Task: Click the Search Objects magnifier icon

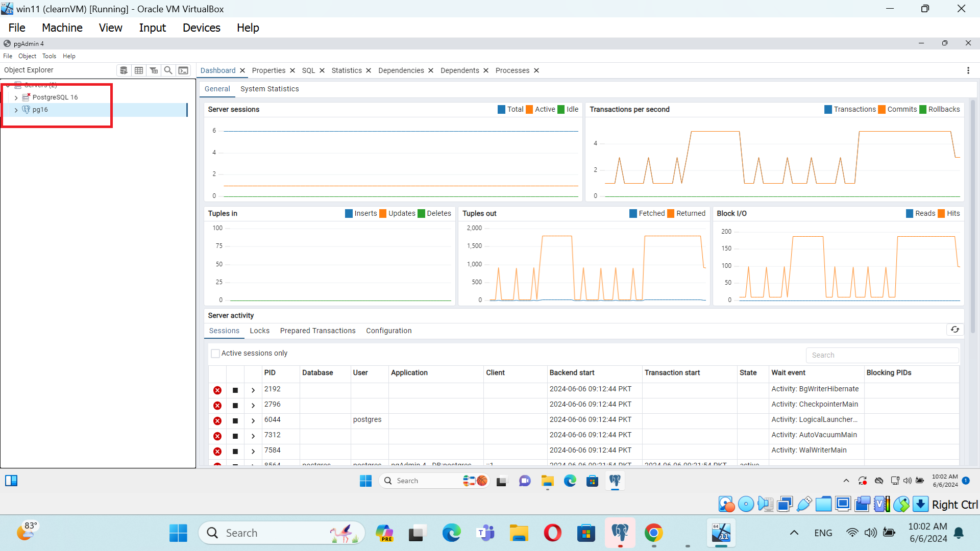Action: click(168, 70)
